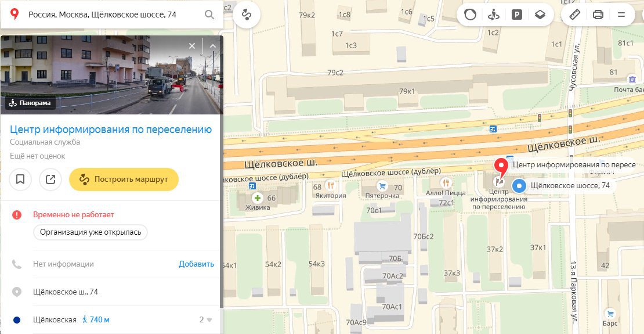Enable street panoramas layer
This screenshot has width=644, height=334.
(x=493, y=15)
